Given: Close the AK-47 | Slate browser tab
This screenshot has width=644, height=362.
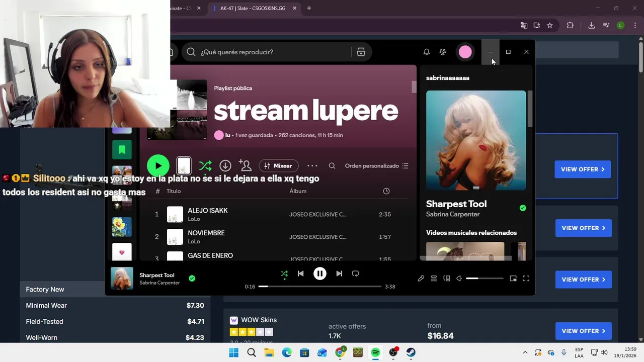Looking at the screenshot, I should coord(293,8).
